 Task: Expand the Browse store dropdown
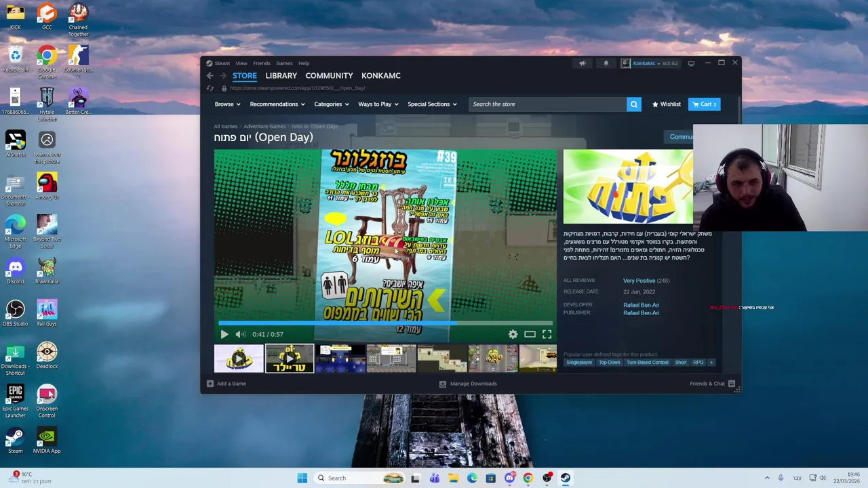click(x=227, y=104)
